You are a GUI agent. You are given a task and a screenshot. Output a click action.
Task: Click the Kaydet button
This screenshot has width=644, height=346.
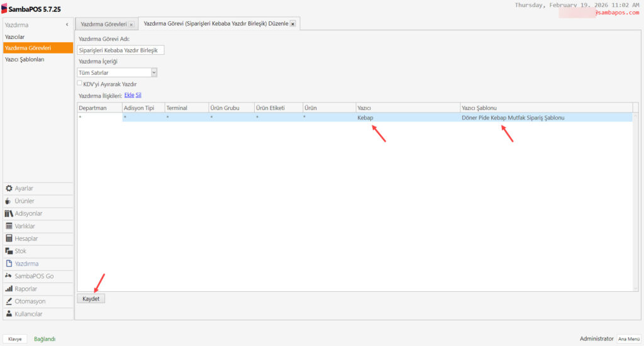pos(91,299)
